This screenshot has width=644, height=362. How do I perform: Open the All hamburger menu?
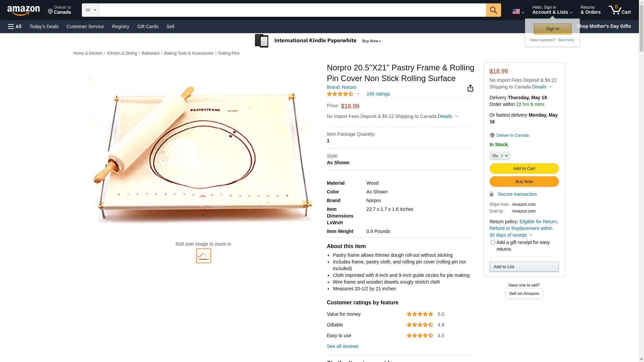click(15, 26)
